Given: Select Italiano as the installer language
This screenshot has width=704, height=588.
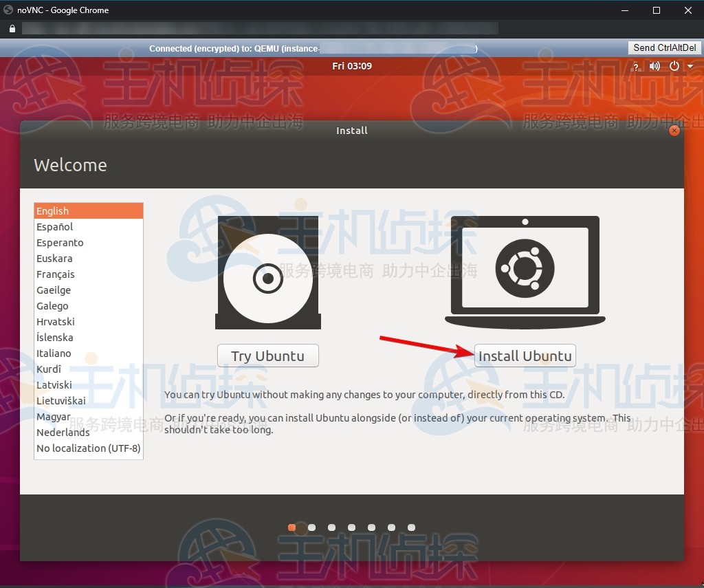Looking at the screenshot, I should click(x=54, y=353).
